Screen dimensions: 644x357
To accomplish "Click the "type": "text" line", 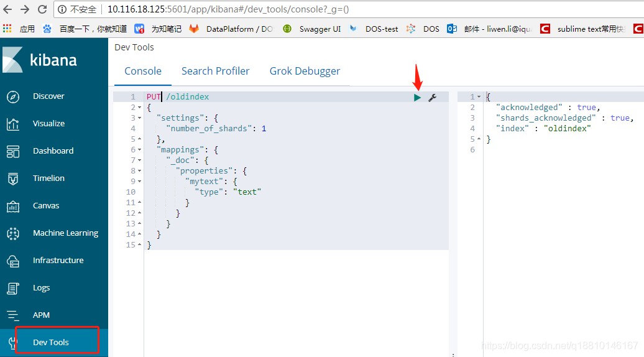I will point(228,192).
